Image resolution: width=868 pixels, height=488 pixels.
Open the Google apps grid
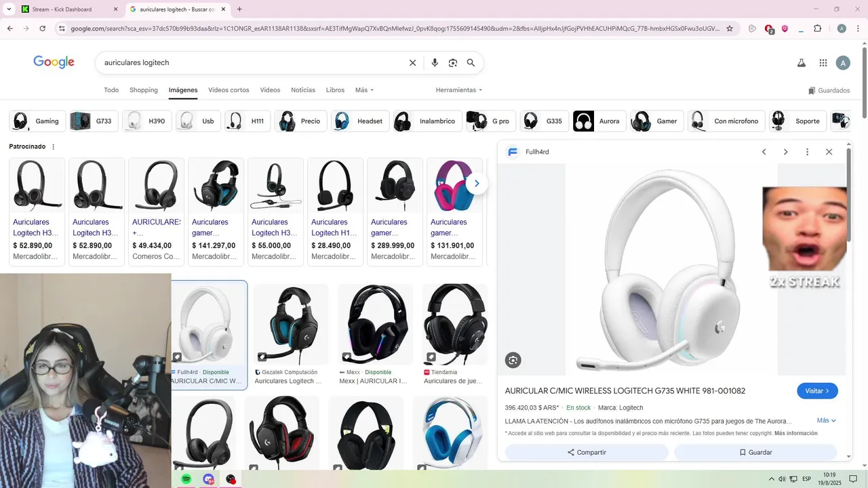click(x=823, y=63)
